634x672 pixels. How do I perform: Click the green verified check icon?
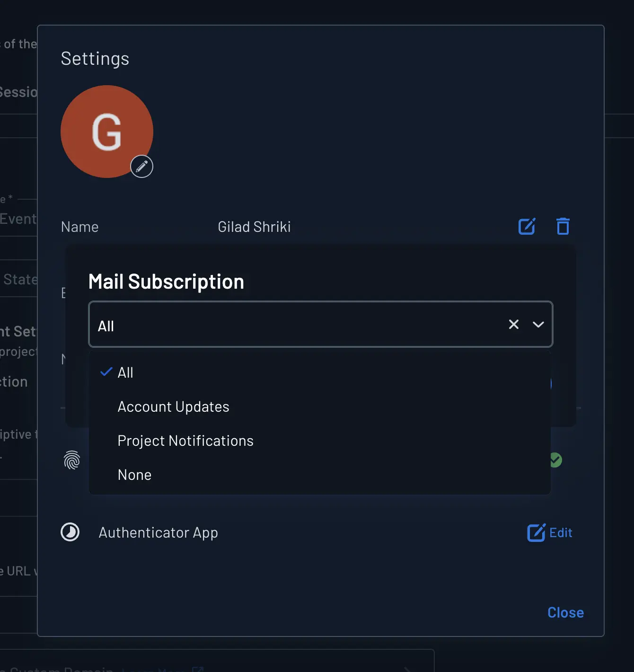pyautogui.click(x=556, y=460)
